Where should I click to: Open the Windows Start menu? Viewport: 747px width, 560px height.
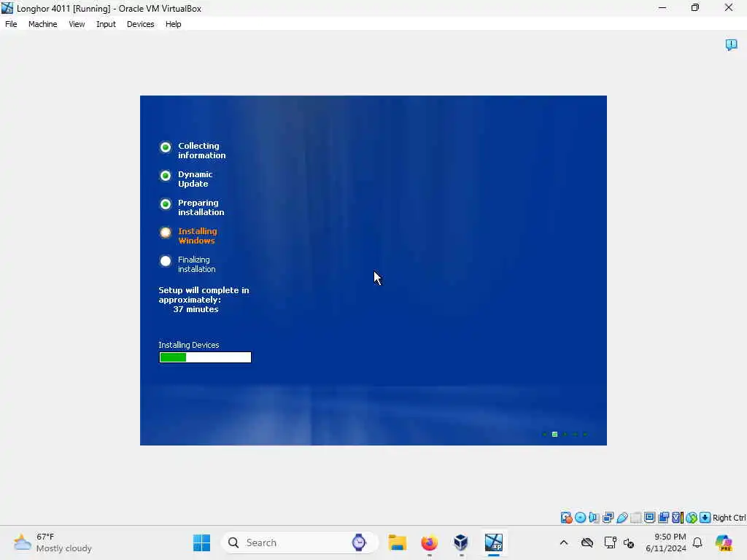(x=201, y=542)
